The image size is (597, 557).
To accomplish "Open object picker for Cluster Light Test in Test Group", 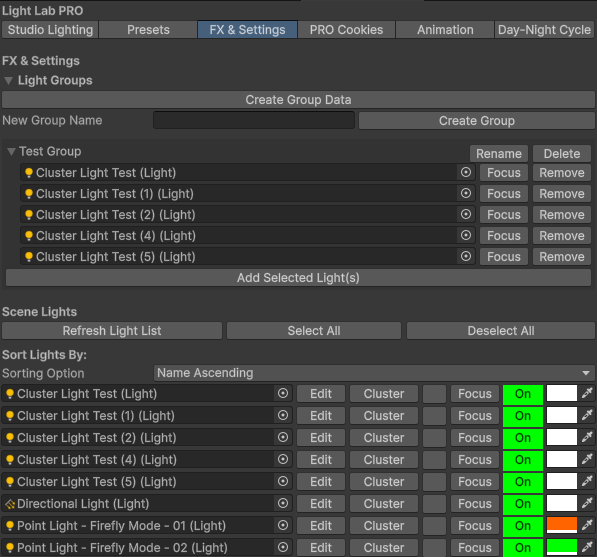I will click(x=466, y=172).
